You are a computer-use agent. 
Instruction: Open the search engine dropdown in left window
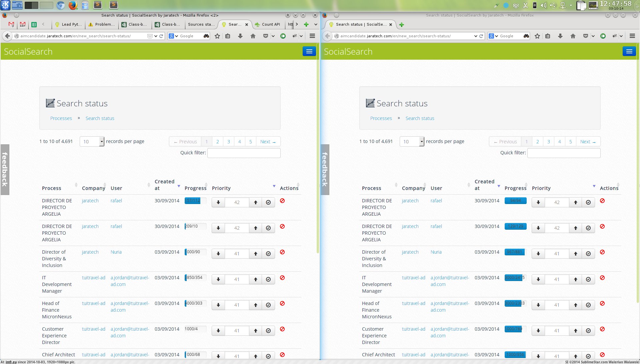[x=173, y=36]
